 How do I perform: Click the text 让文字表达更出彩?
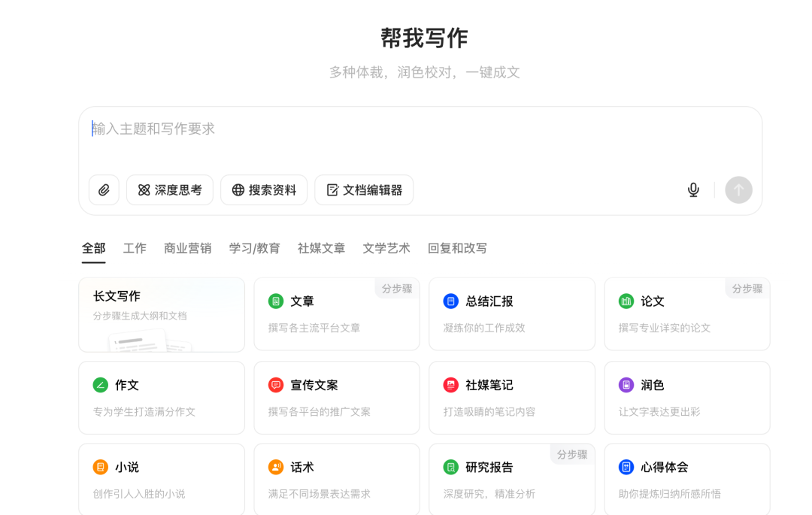coord(659,412)
